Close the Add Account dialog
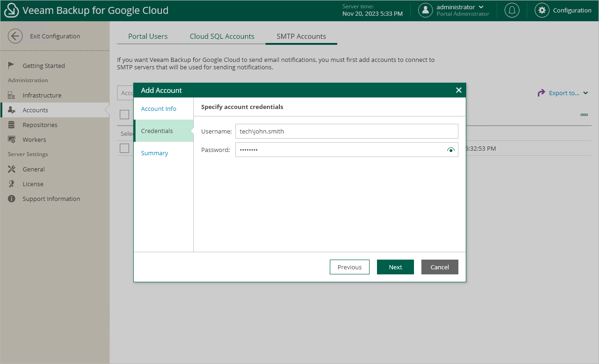 coord(459,90)
